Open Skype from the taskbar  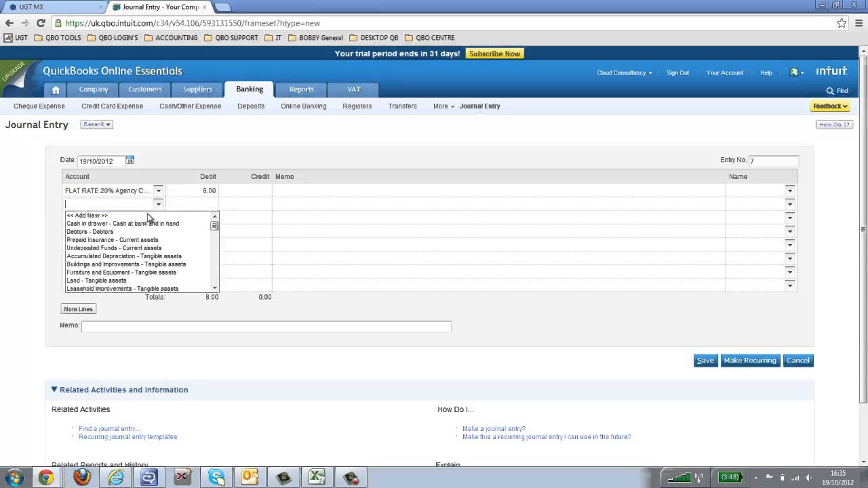coord(217,477)
